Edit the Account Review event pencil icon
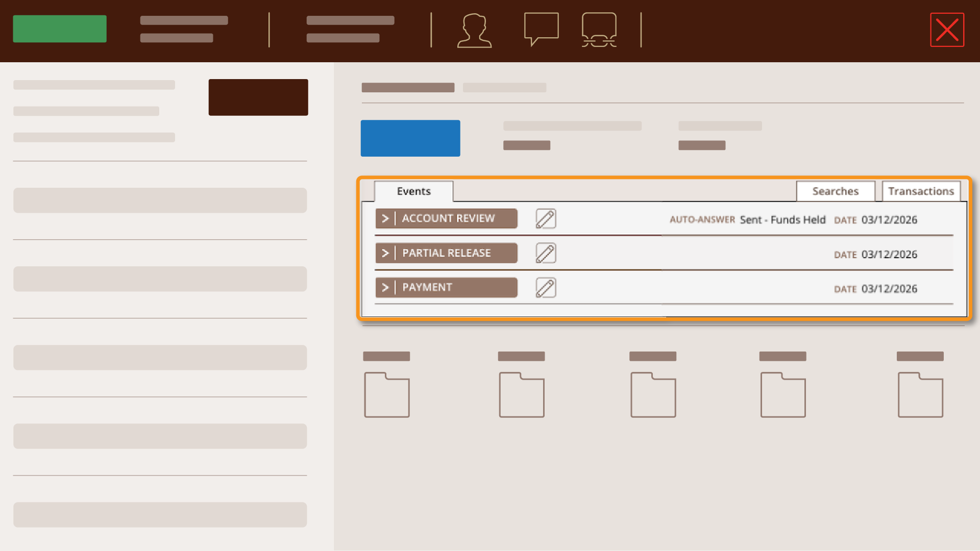 [x=546, y=219]
